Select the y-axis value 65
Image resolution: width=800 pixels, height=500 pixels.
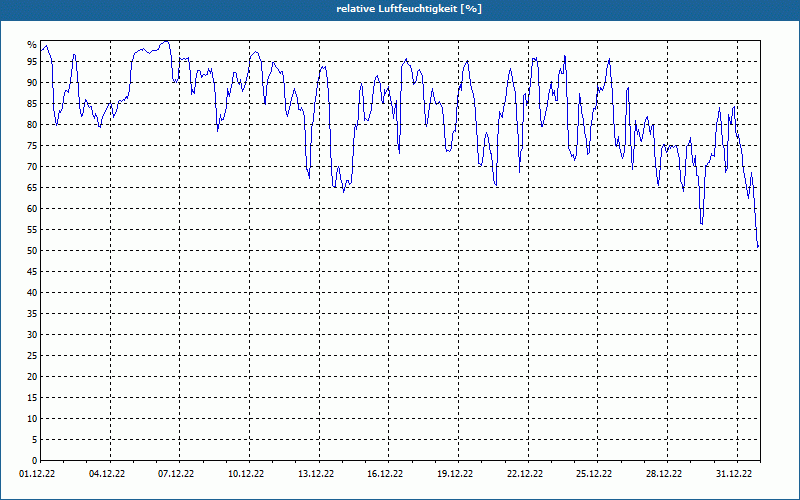32,187
